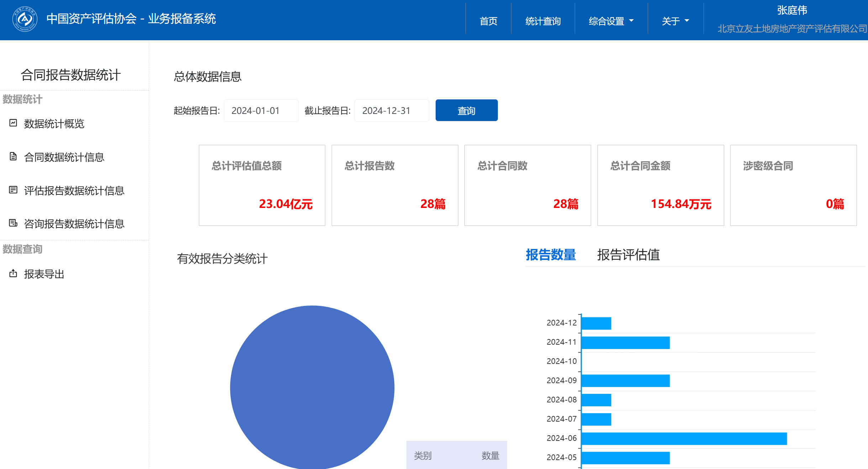
Task: Click the 评估报告数据统计信息 list icon
Action: (x=13, y=190)
